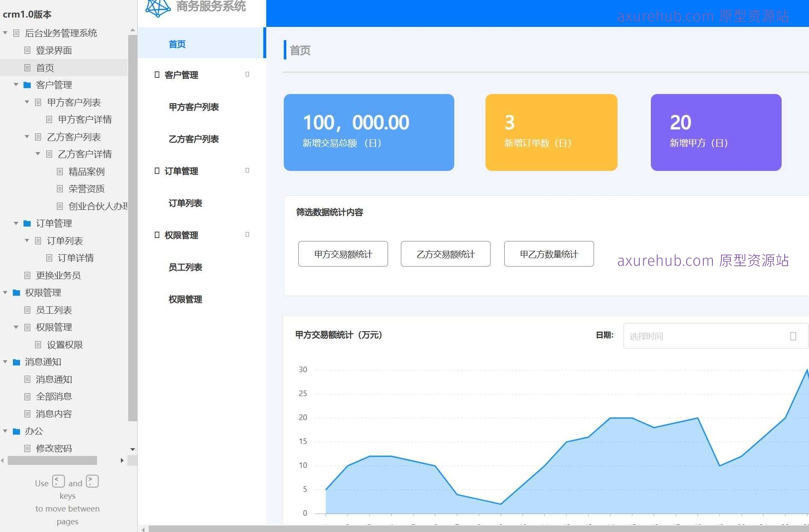Screen dimensions: 809x532
Task: Collapse the 乙方客户详情 tree node
Action: tap(38, 154)
